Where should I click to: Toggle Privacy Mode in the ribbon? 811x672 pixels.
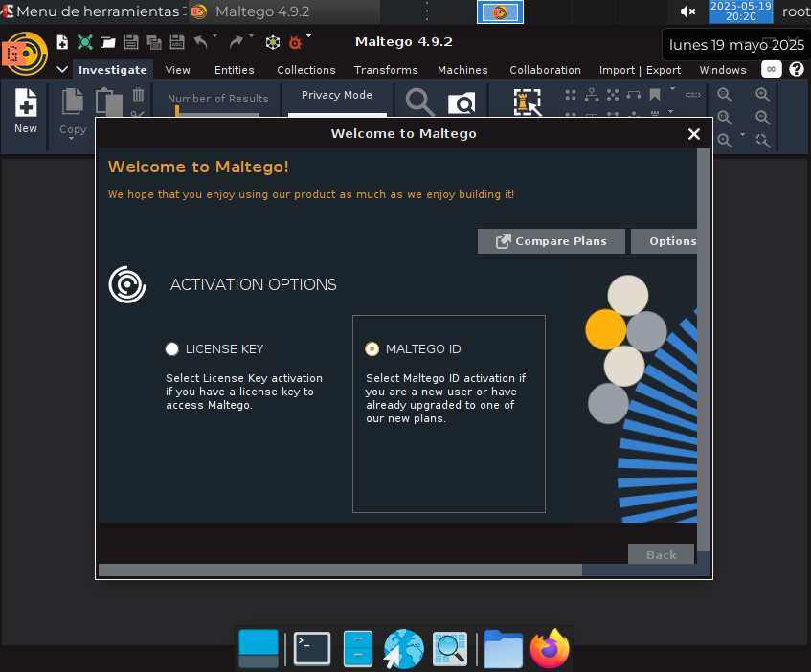click(337, 96)
